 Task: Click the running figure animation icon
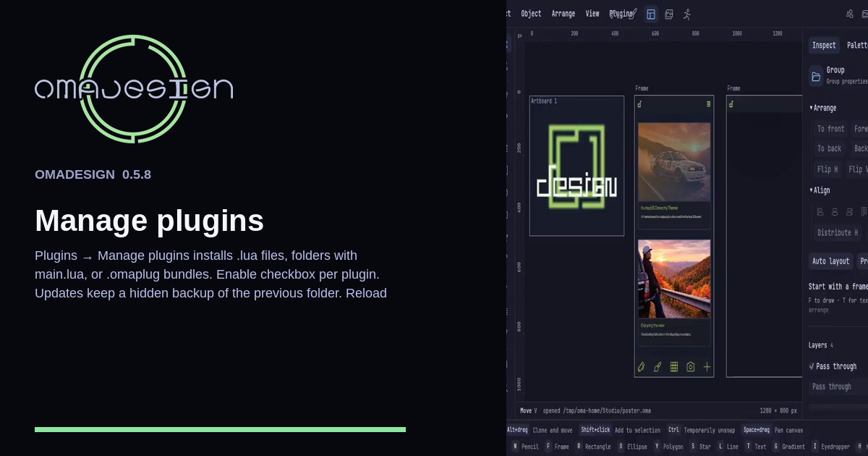(x=687, y=14)
